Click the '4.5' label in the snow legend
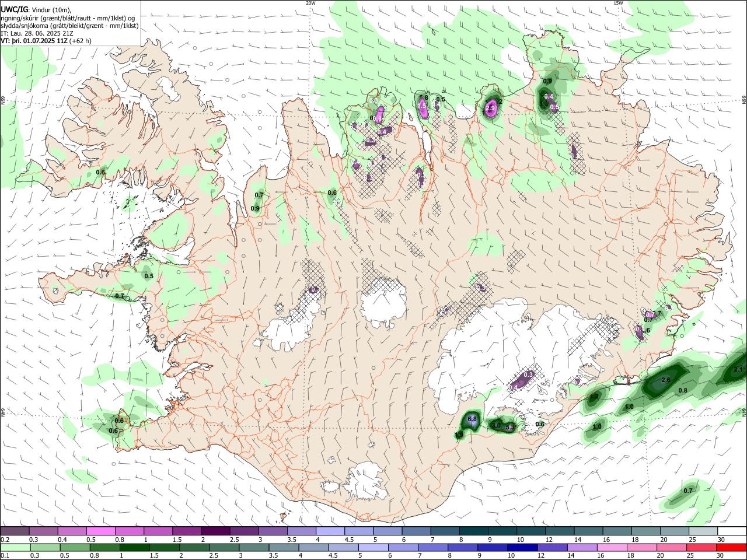Screen dimensions: 747x560 349,540
